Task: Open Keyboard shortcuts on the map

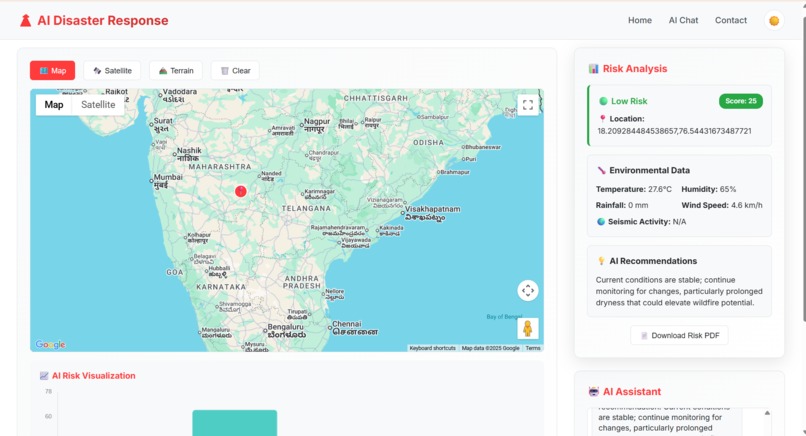Action: 432,348
